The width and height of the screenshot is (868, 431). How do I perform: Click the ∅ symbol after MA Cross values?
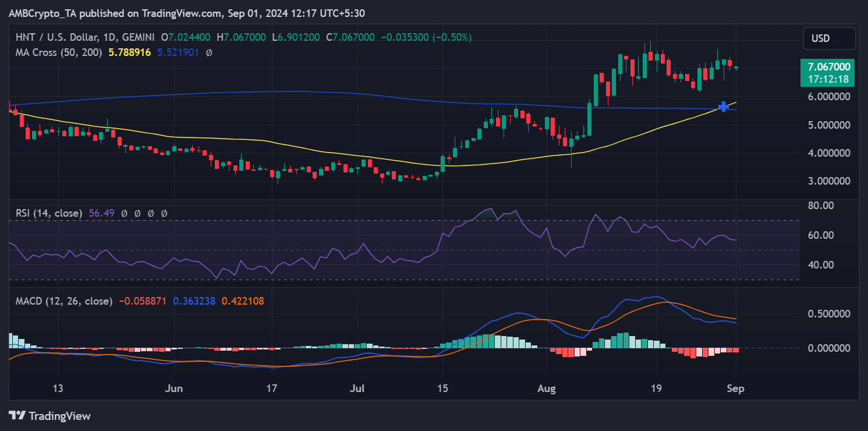(x=209, y=52)
